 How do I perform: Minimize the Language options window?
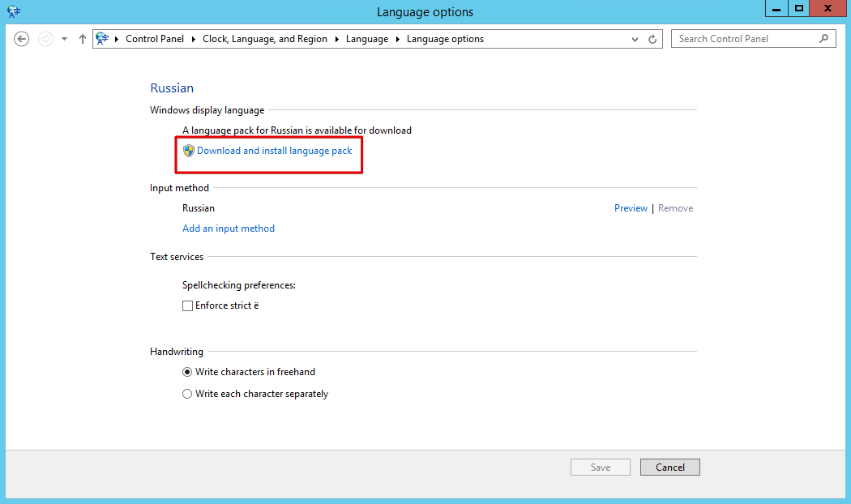[776, 8]
